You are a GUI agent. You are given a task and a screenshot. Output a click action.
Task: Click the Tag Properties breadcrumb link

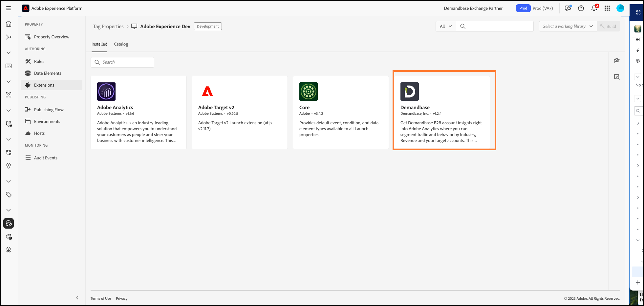(x=108, y=27)
